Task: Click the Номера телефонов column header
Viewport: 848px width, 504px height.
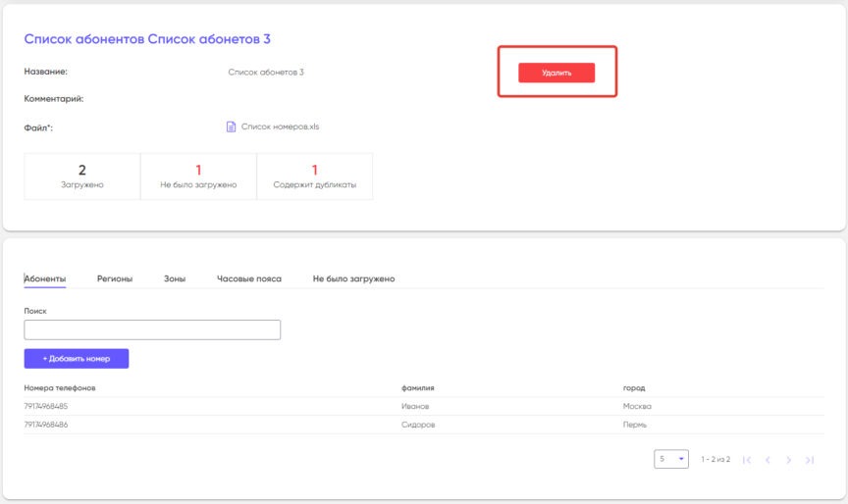Action: [60, 387]
